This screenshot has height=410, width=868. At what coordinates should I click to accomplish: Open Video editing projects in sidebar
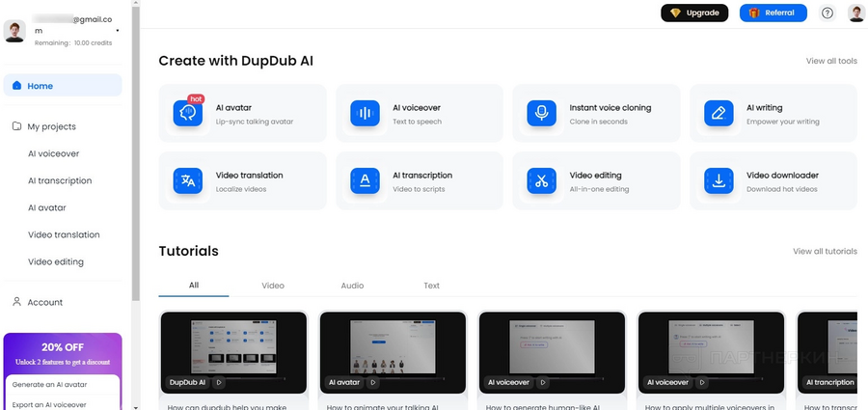tap(56, 261)
